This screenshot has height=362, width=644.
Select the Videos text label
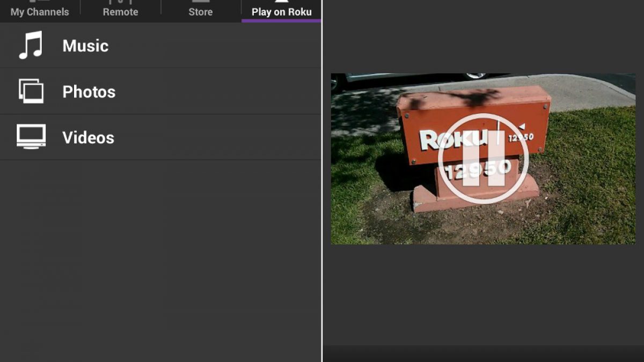[x=88, y=138]
